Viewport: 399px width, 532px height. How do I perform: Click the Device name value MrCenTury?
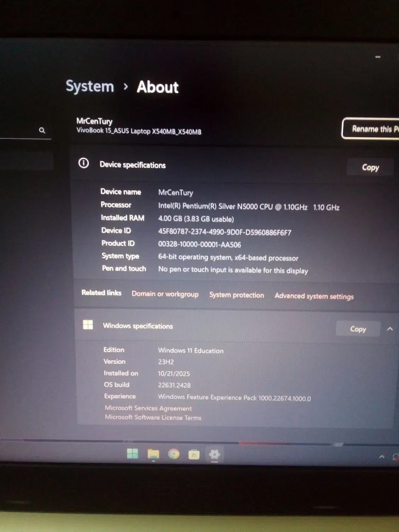[176, 193]
